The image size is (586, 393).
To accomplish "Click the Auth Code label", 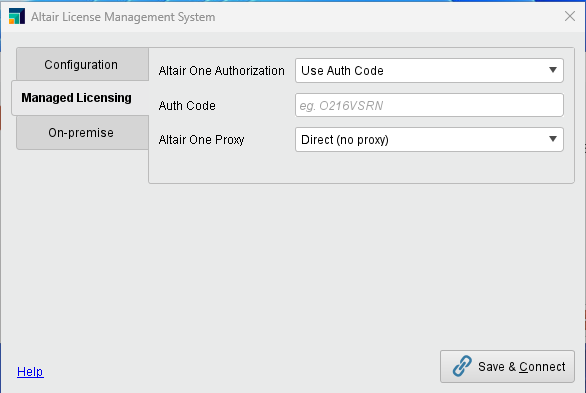I will tap(187, 106).
